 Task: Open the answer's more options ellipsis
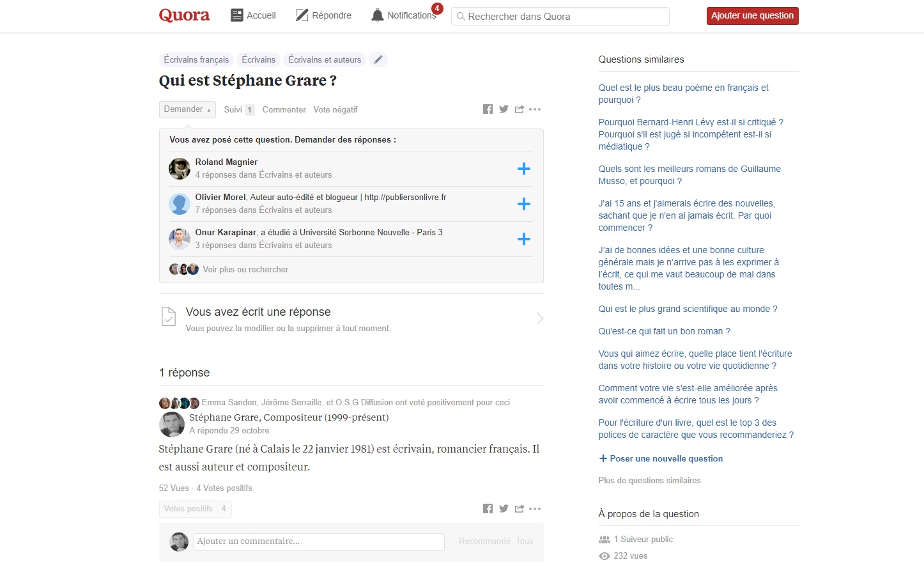(x=535, y=509)
